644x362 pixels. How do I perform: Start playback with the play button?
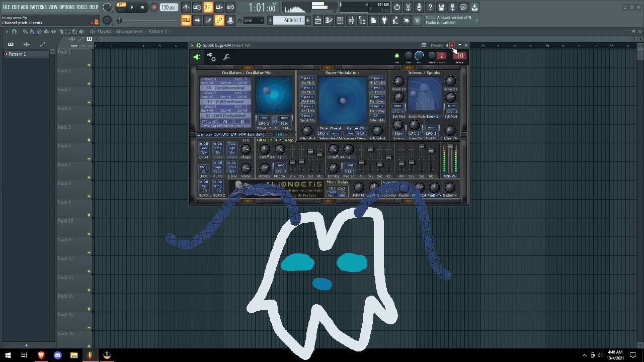132,8
